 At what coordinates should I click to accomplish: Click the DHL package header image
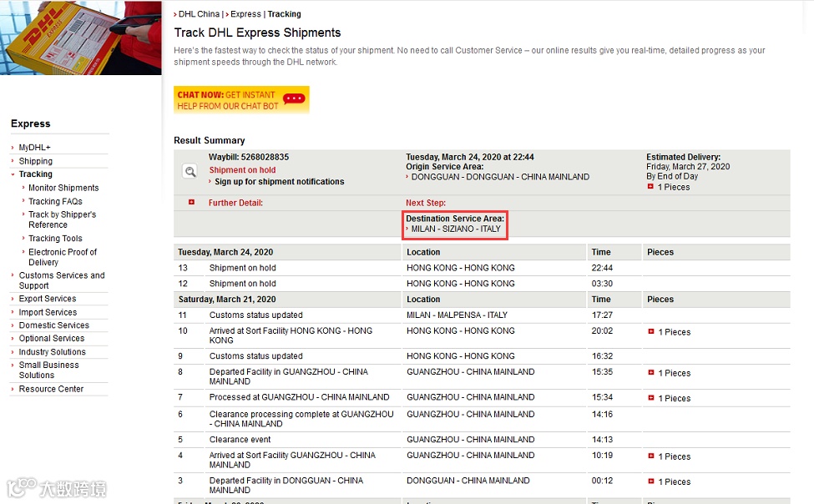pos(80,38)
